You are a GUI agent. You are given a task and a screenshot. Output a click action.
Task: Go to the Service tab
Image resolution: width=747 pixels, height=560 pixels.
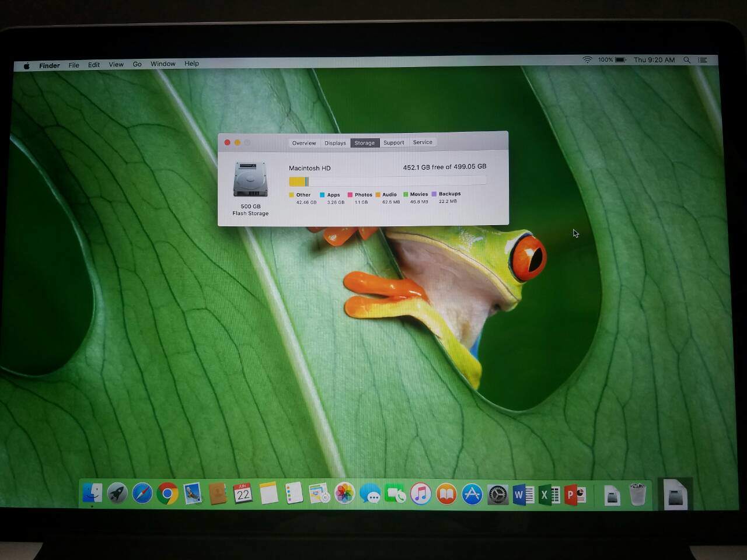click(423, 142)
